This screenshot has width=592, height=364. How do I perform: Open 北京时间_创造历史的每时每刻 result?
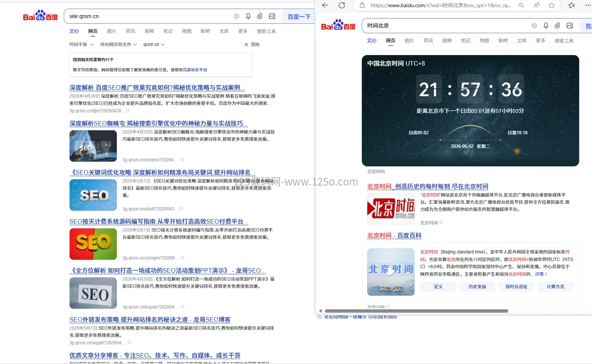[x=427, y=186]
